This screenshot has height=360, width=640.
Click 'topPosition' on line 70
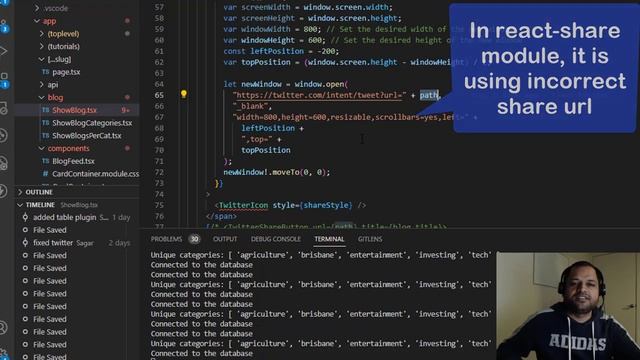click(x=266, y=150)
